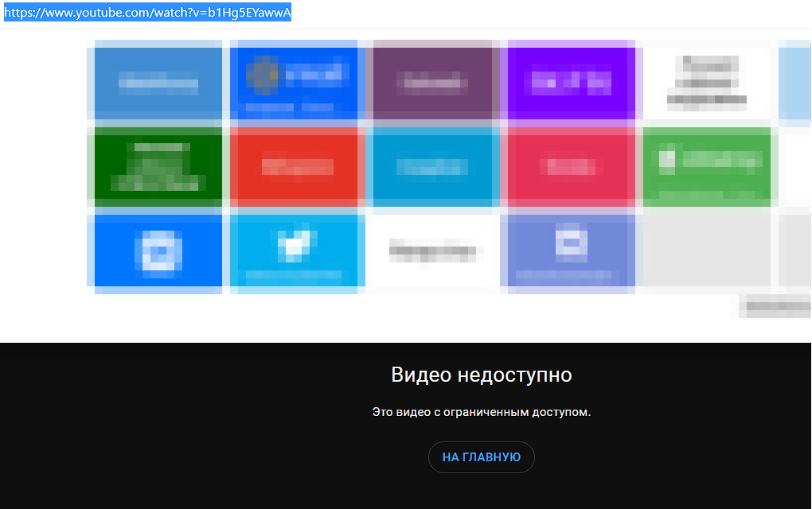Viewport: 812px width, 509px height.
Task: Click the cyan tile in the middle row
Action: pyautogui.click(x=434, y=167)
